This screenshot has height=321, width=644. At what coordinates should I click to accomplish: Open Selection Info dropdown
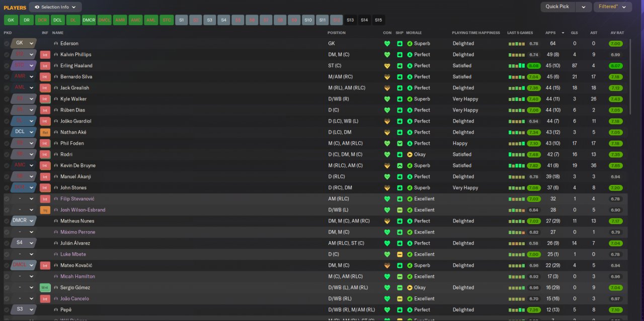tap(55, 7)
